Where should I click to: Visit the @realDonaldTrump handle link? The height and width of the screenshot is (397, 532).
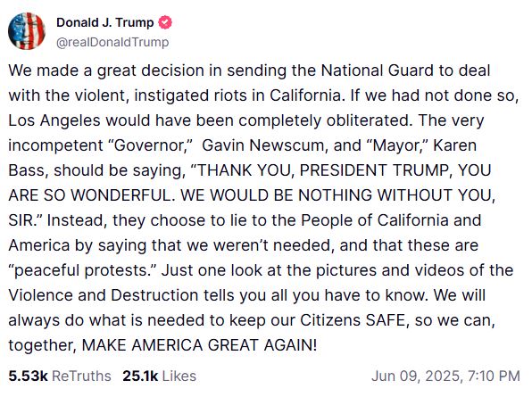112,43
